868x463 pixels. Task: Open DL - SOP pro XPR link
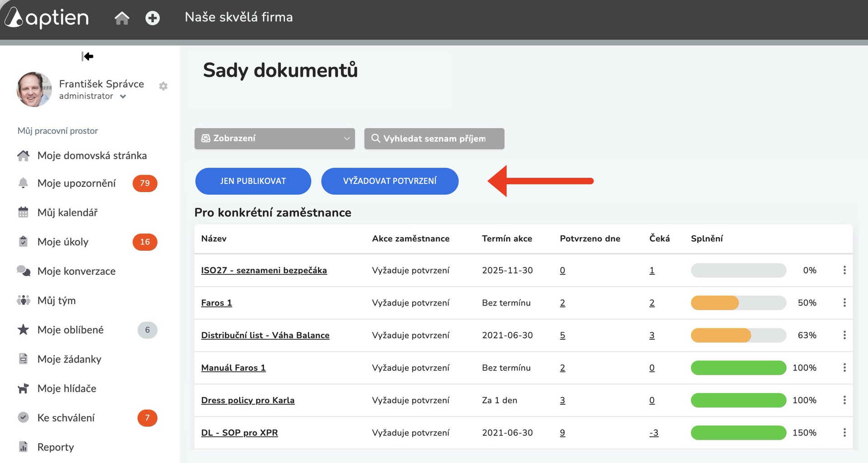[240, 433]
